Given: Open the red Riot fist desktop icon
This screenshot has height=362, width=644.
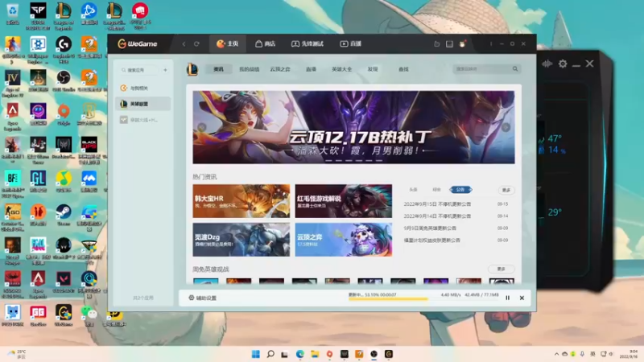Looking at the screenshot, I should click(x=140, y=15).
